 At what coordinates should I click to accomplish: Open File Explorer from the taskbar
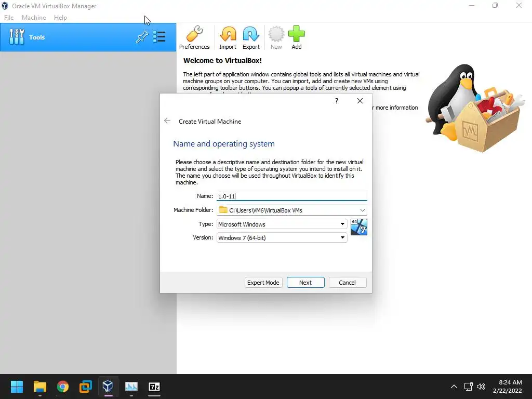[x=39, y=387]
